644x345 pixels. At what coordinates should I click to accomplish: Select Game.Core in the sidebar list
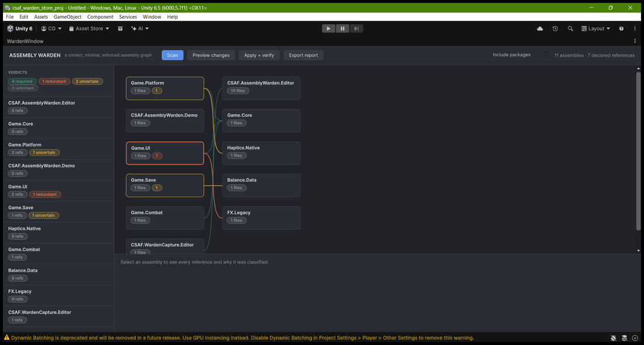click(x=59, y=128)
